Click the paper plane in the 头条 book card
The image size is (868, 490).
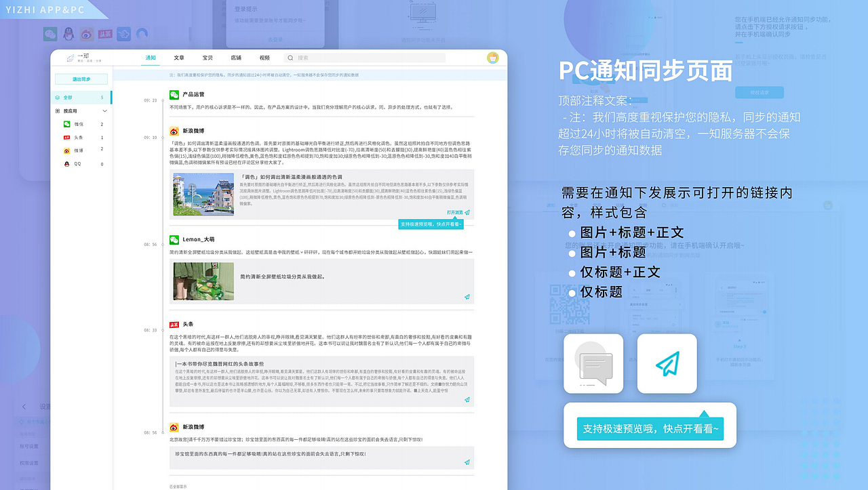tap(467, 400)
